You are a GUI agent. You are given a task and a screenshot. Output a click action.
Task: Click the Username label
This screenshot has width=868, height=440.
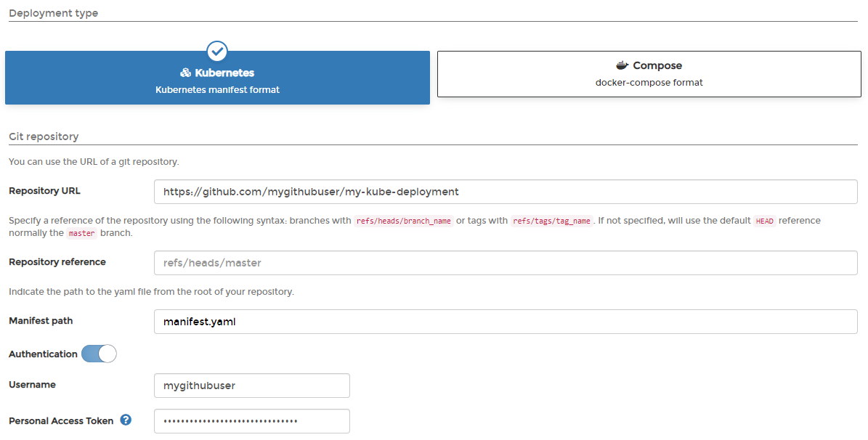coord(32,385)
